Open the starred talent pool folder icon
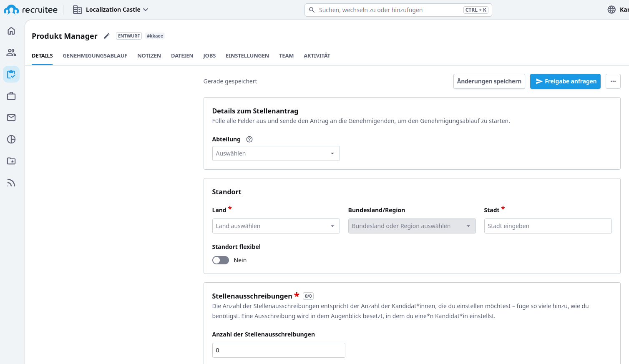The height and width of the screenshot is (364, 629). (11, 161)
